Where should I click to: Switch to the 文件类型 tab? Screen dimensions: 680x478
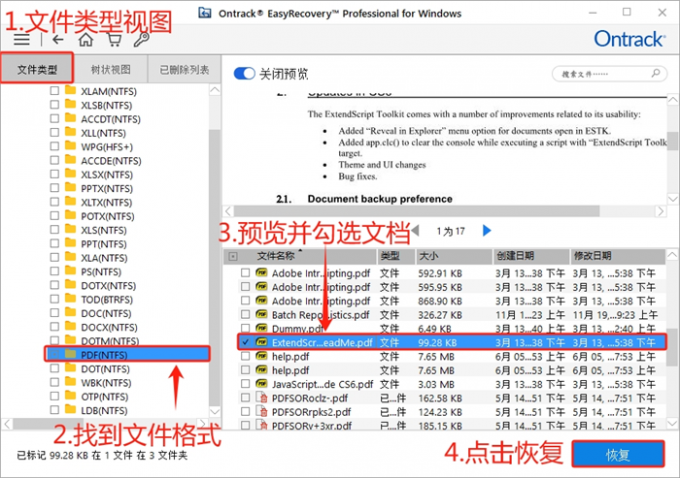point(37,69)
